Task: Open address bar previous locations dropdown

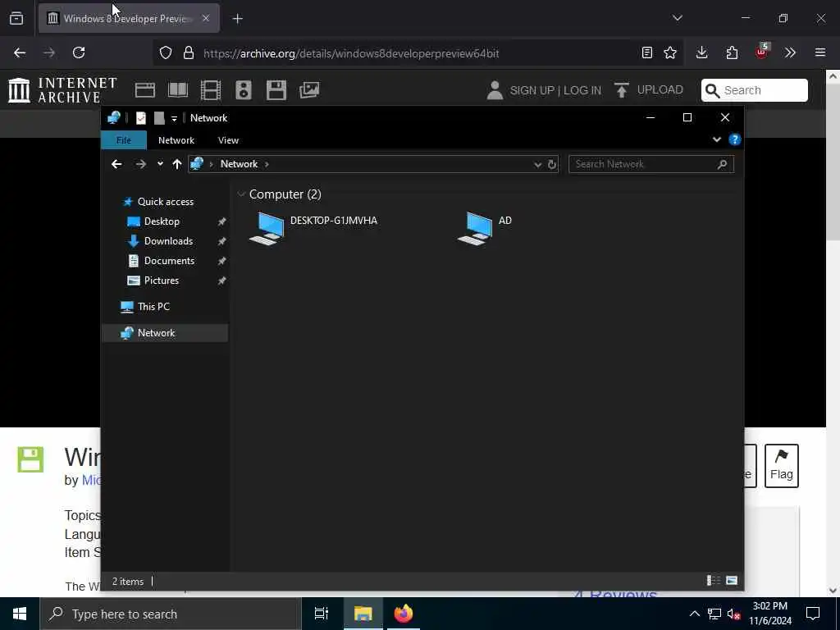Action: click(538, 164)
